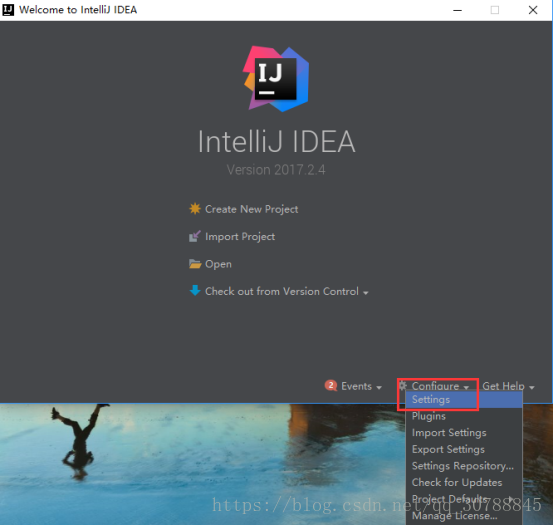The height and width of the screenshot is (525, 553).
Task: Collapse the Configure dropdown menu
Action: tap(440, 386)
